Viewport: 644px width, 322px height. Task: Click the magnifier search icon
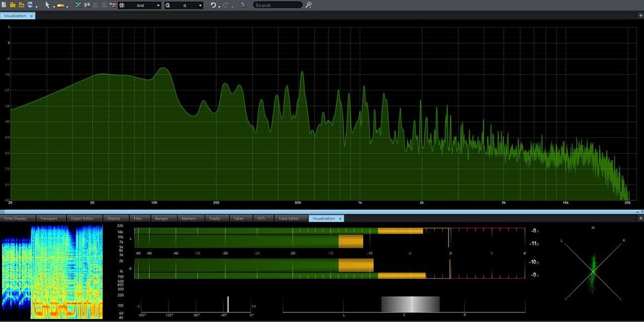click(x=309, y=5)
